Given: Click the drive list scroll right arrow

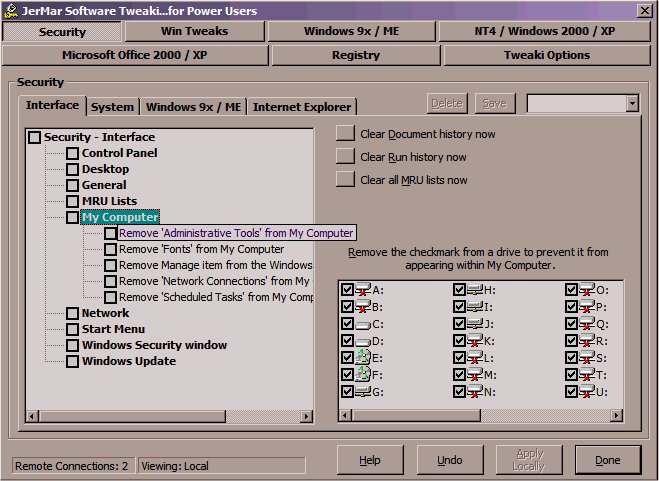Looking at the screenshot, I should (616, 416).
